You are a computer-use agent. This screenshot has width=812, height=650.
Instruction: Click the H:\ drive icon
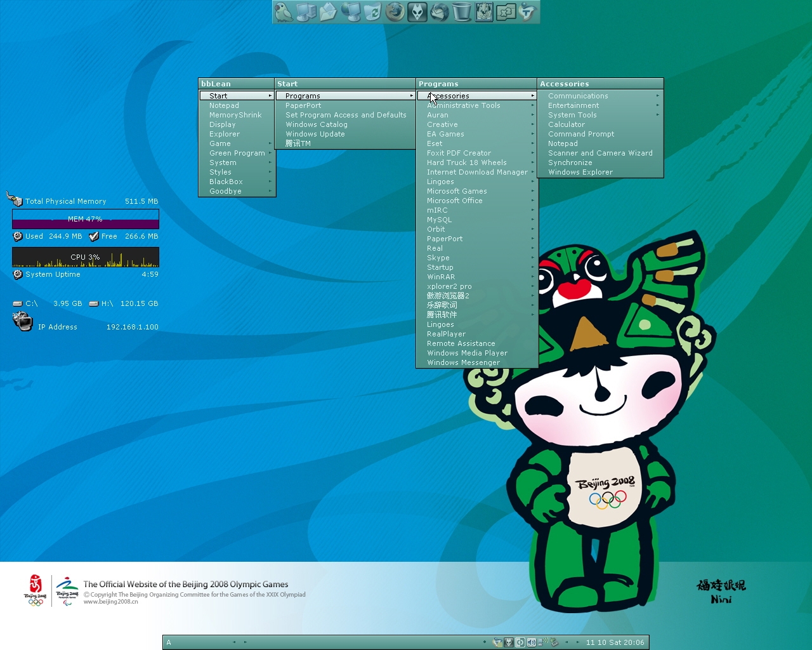(94, 303)
